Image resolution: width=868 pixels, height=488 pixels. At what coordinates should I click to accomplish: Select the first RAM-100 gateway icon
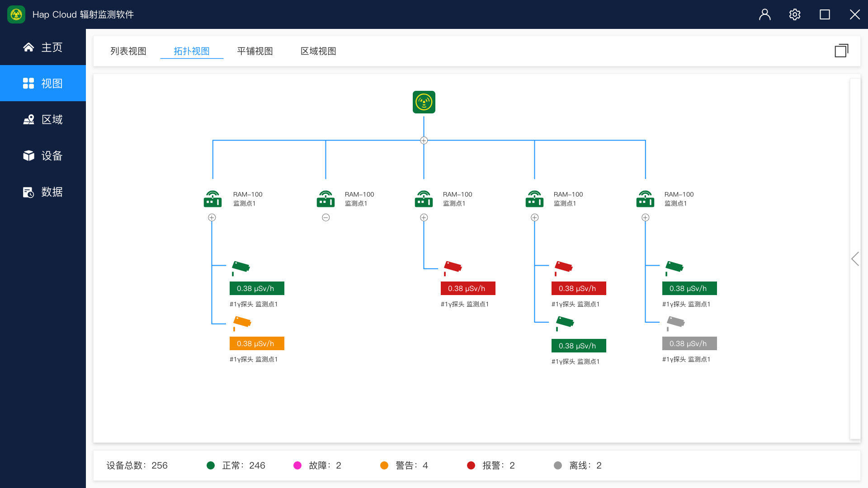(x=213, y=199)
